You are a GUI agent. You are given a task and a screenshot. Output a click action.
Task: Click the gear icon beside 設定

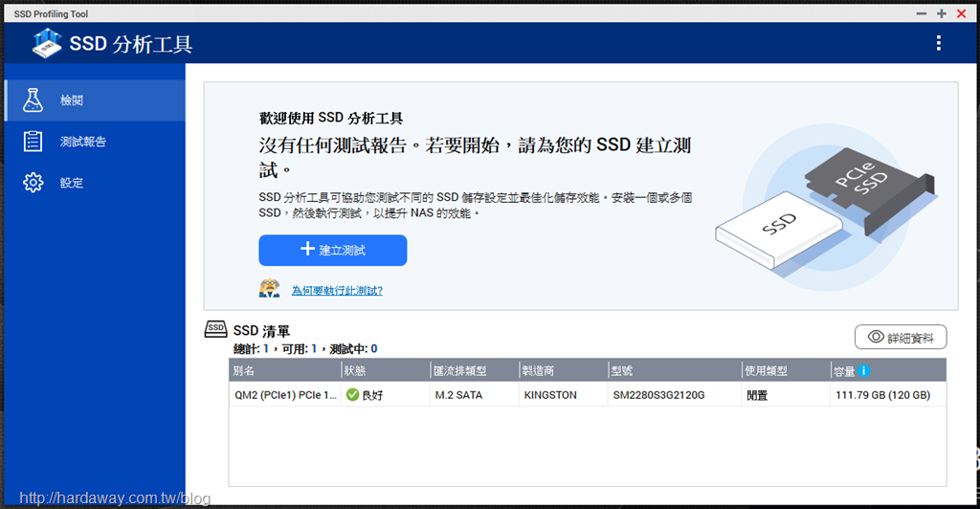(33, 183)
